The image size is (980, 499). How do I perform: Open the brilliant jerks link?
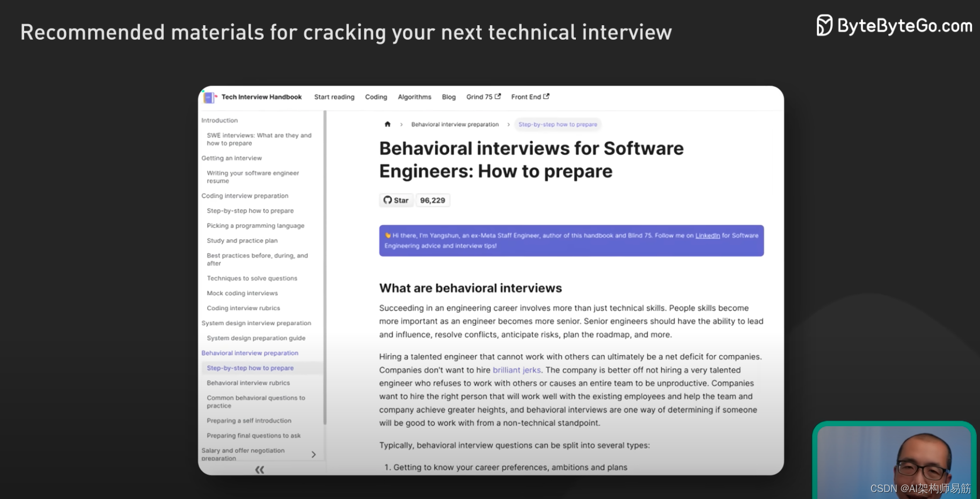point(517,370)
